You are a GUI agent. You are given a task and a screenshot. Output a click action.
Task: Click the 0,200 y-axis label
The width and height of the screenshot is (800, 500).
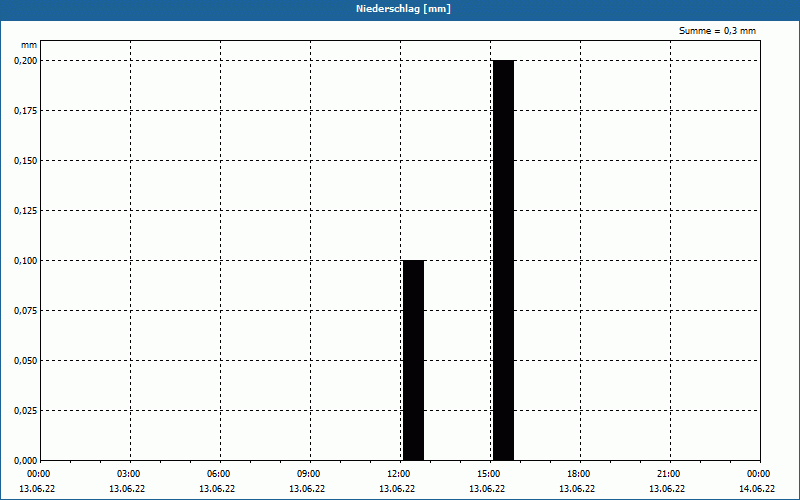tap(25, 61)
